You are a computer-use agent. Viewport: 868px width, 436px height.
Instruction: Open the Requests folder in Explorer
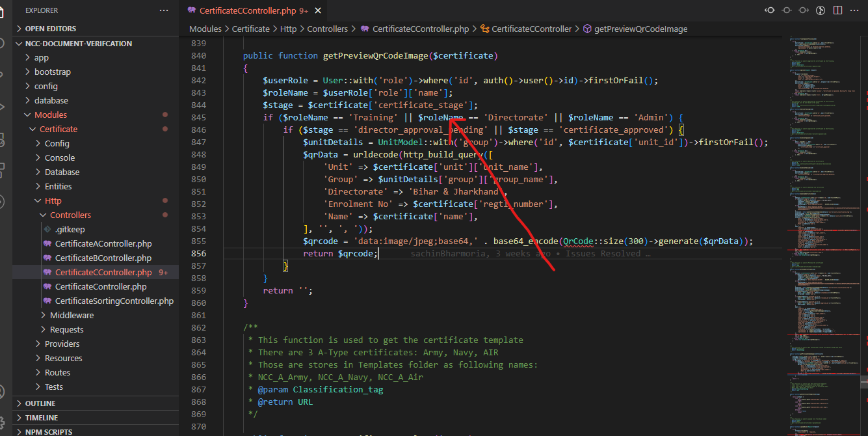coord(67,330)
